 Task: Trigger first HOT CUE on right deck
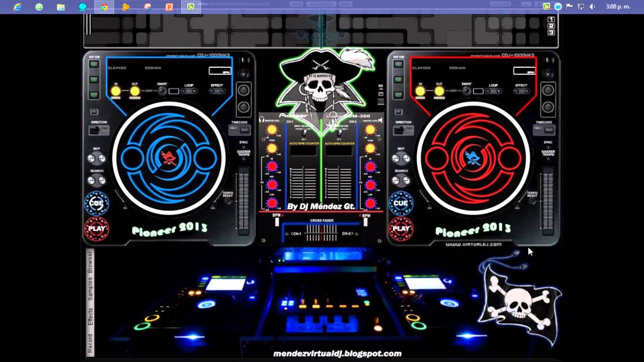398,64
